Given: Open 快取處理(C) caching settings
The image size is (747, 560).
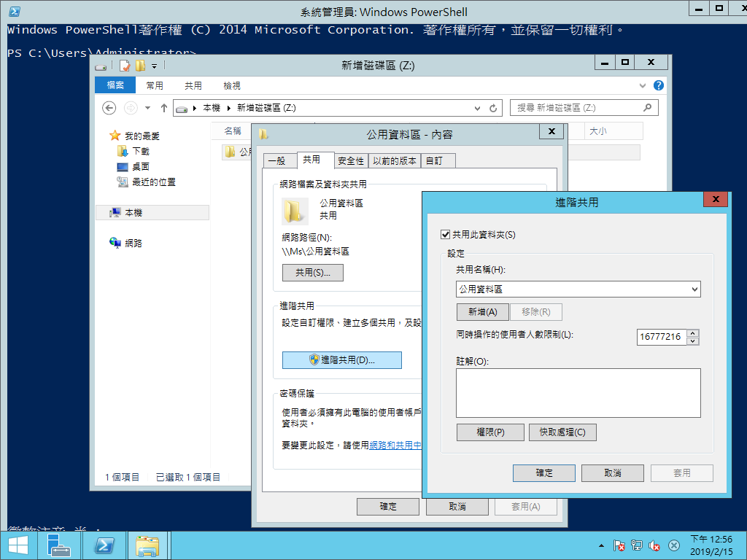Looking at the screenshot, I should [x=562, y=432].
